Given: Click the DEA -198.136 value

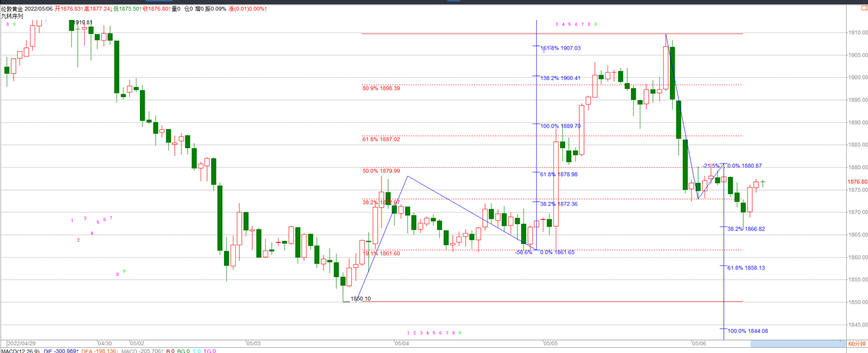Looking at the screenshot, I should 101,351.
